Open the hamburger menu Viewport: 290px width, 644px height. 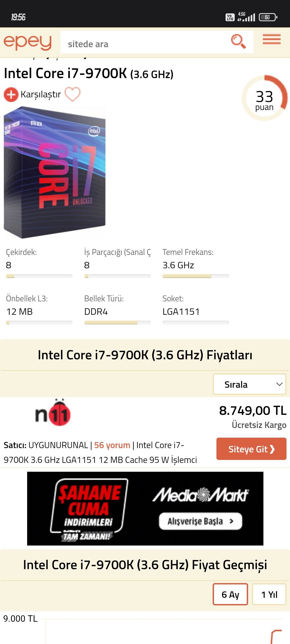pyautogui.click(x=271, y=39)
